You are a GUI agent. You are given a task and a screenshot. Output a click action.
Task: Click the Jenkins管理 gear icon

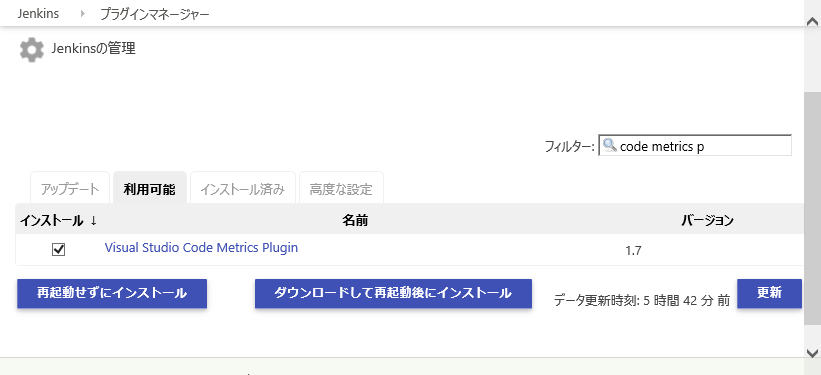point(32,50)
